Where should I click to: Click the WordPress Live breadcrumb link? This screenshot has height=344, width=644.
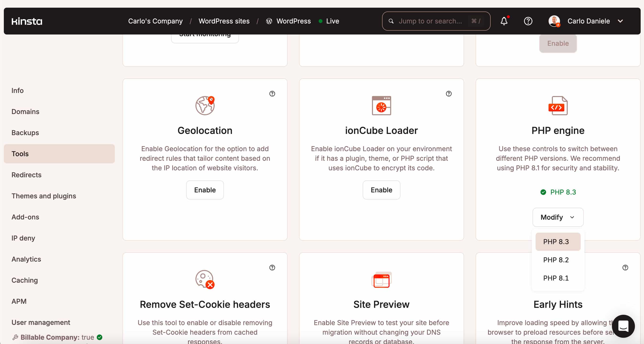coord(294,21)
